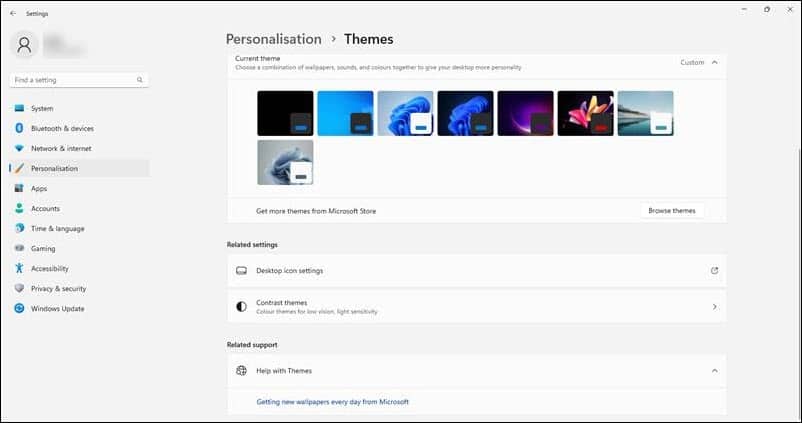Click the Accounts person icon in the sidebar
This screenshot has height=423, width=802.
(19, 208)
